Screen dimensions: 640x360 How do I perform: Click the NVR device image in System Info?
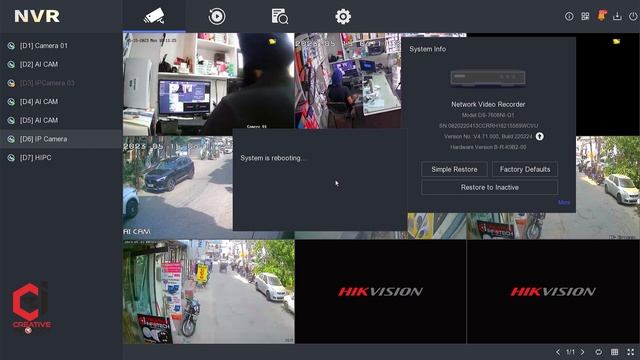[x=488, y=78]
